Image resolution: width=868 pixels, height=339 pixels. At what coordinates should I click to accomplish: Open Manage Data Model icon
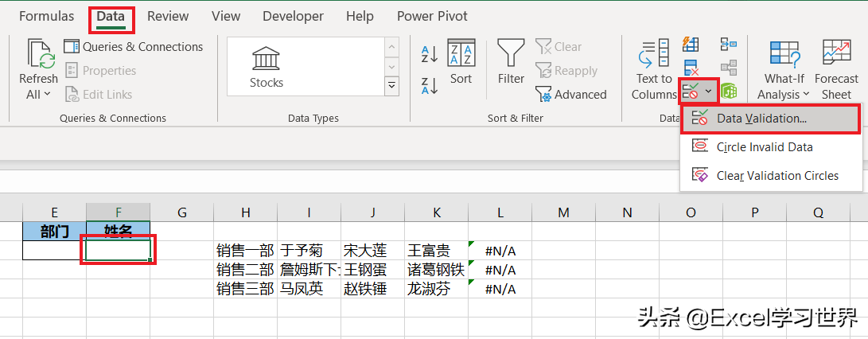click(729, 92)
